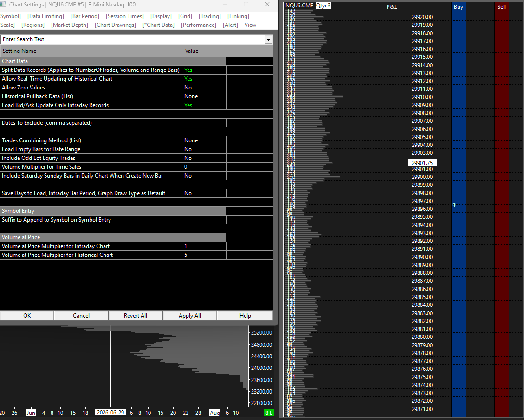Viewport: 524px width, 420px height.
Task: Toggle Load Bid/Ask Update Only Intraday Records
Action: 205,105
